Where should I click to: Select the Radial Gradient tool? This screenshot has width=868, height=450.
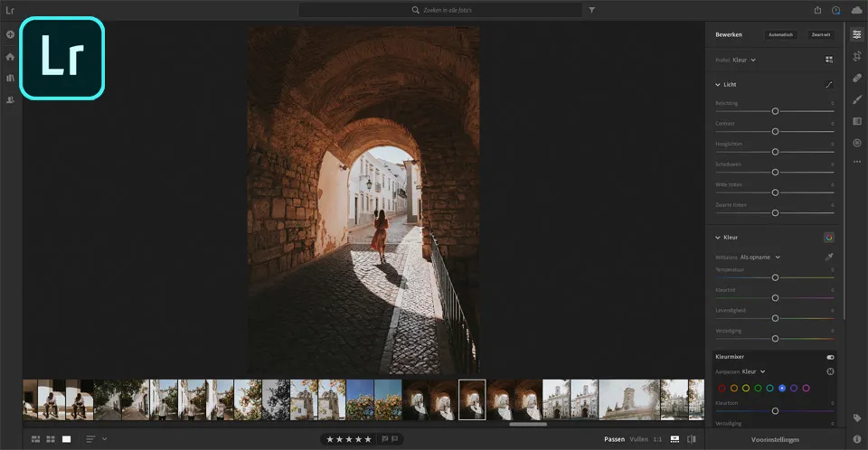point(857,143)
